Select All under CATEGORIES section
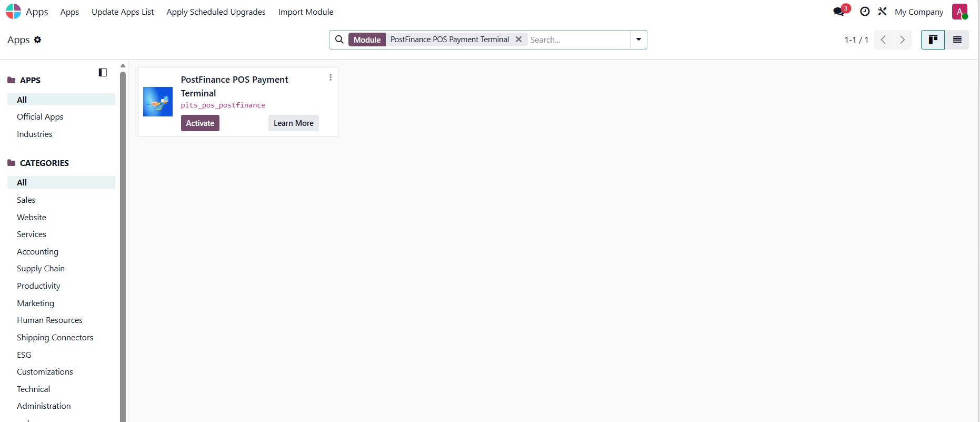Screen dimensions: 980x422 61,182
